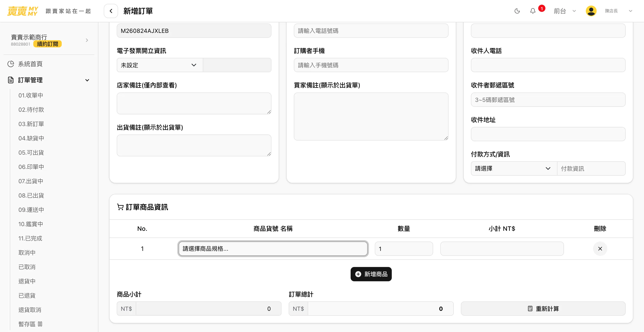Click the 收件人電話 input field
The height and width of the screenshot is (332, 644).
pos(548,65)
